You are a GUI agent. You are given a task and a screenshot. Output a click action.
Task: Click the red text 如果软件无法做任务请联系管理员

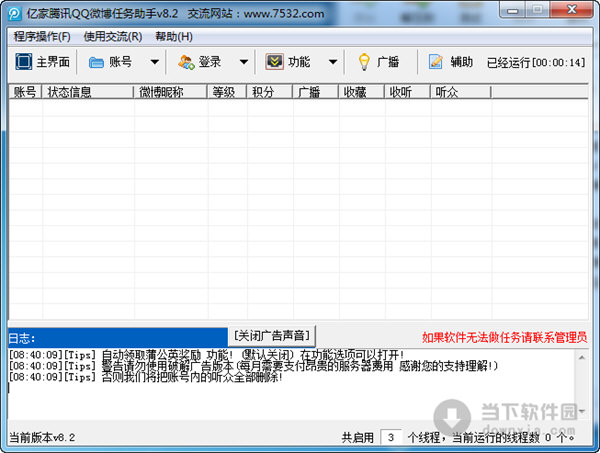(504, 337)
